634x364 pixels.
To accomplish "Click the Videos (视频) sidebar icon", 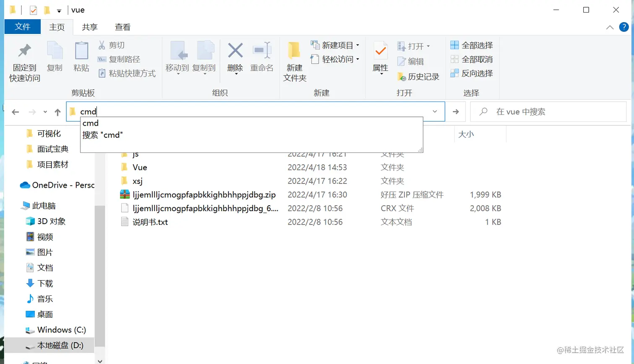I will point(30,237).
